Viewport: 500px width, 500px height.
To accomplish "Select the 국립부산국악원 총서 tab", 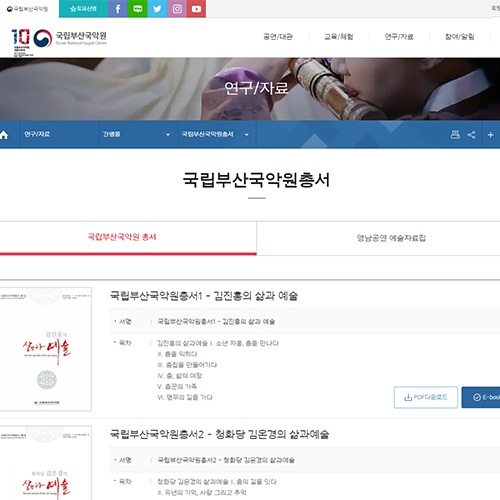I will point(128,238).
